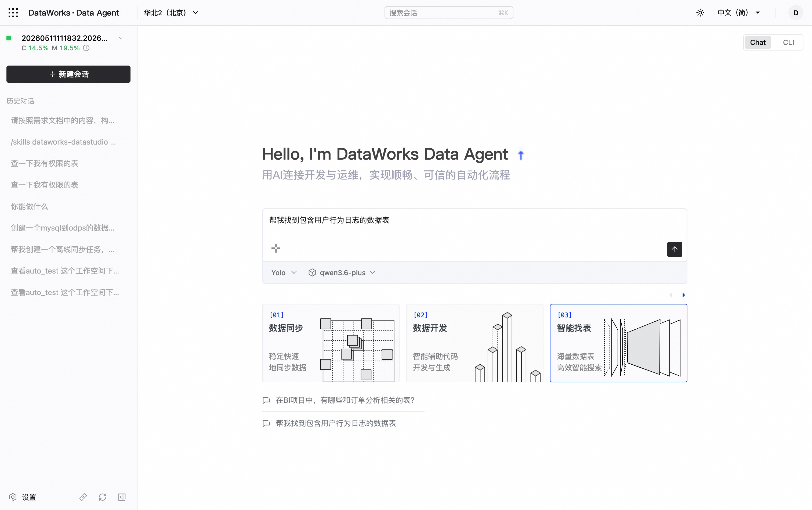Viewport: 812px width, 510px height.
Task: Click the DataWorks · Data Agent title
Action: coord(74,13)
